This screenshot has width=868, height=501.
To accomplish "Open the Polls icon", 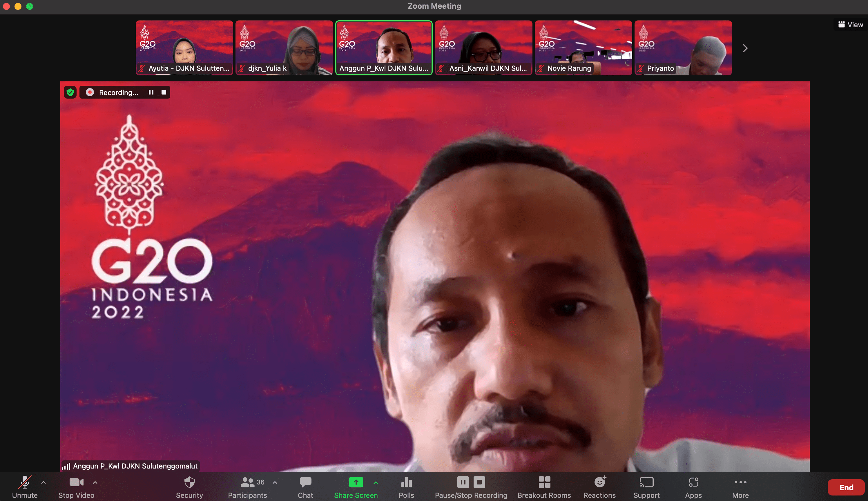I will (406, 482).
